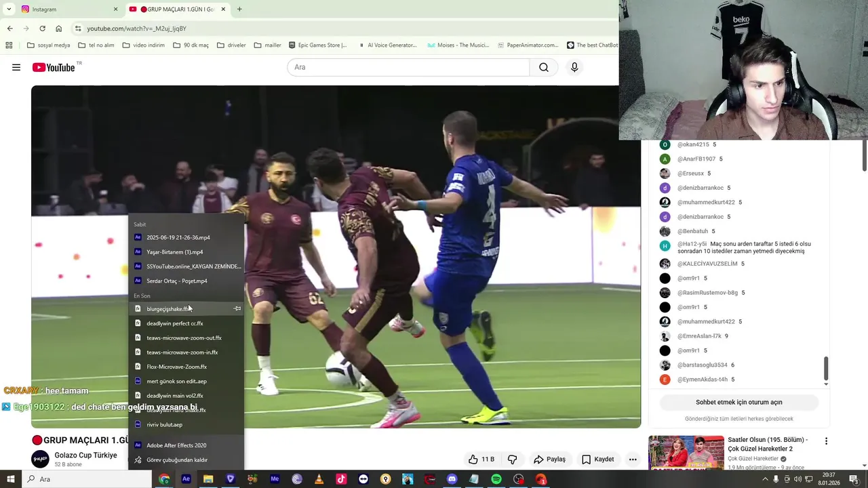This screenshot has width=868, height=488.
Task: Open TikTok from the taskbar
Action: (x=341, y=479)
